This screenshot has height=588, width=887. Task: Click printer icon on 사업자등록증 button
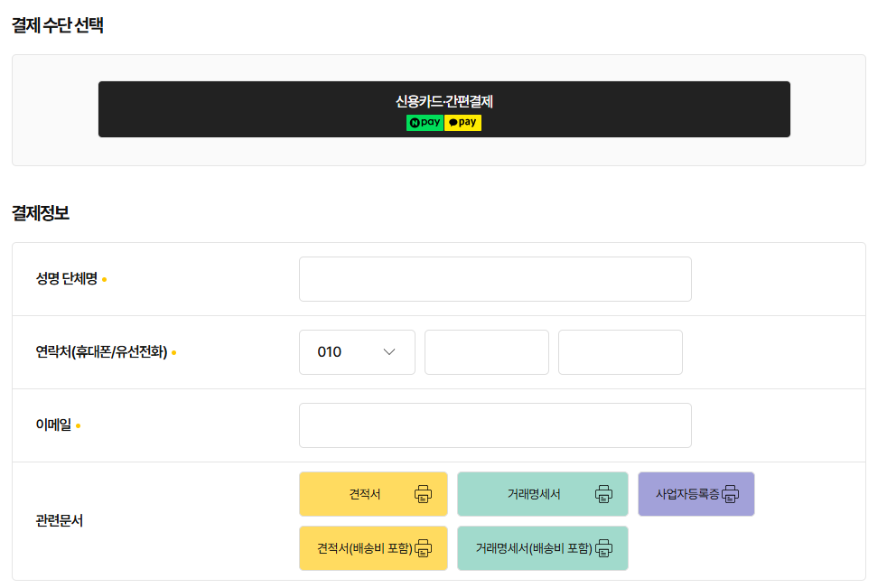(730, 494)
